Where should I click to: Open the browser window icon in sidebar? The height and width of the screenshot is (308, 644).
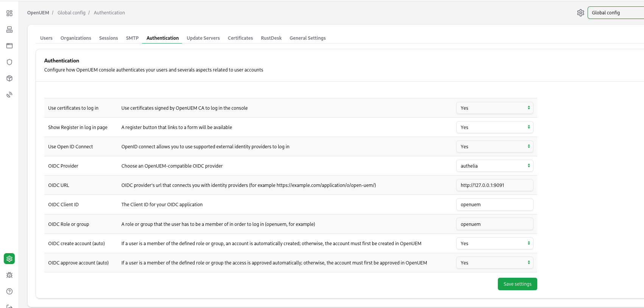(9, 46)
